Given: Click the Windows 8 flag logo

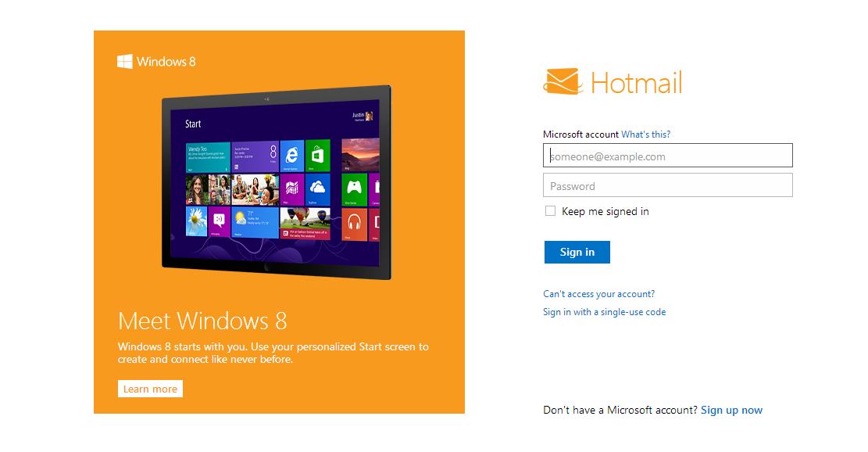Looking at the screenshot, I should [x=124, y=62].
